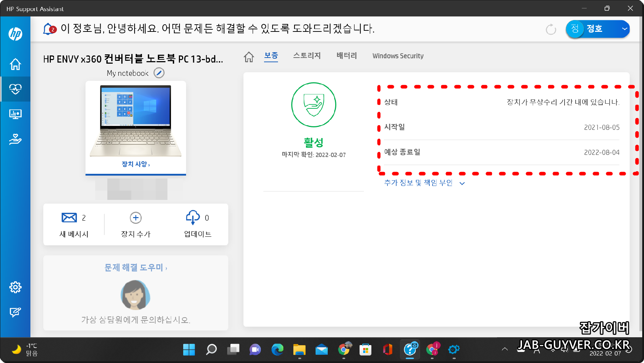Open the diagnostics monitor icon in sidebar
The width and height of the screenshot is (644, 363).
pos(15,114)
